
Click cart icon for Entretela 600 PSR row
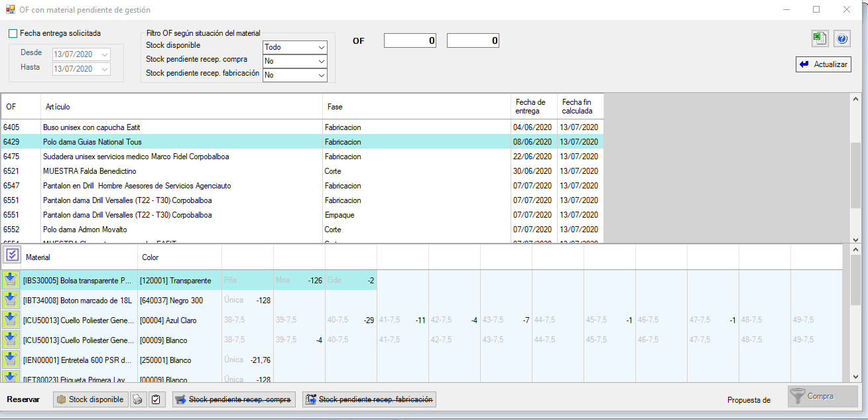[x=11, y=360]
